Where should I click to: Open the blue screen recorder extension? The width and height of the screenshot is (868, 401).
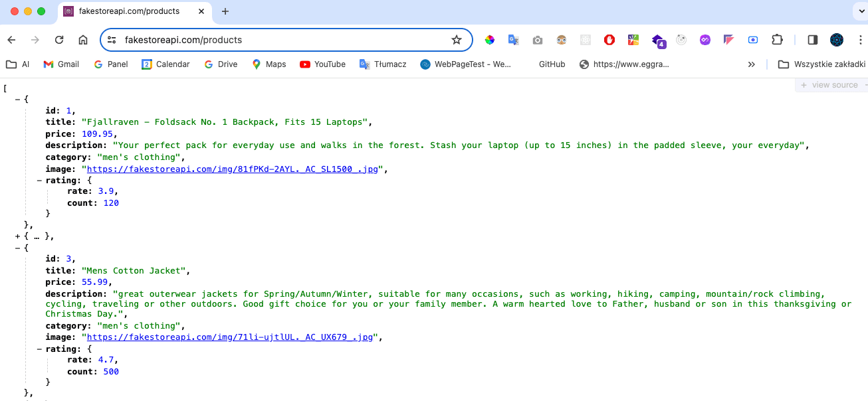(x=753, y=40)
